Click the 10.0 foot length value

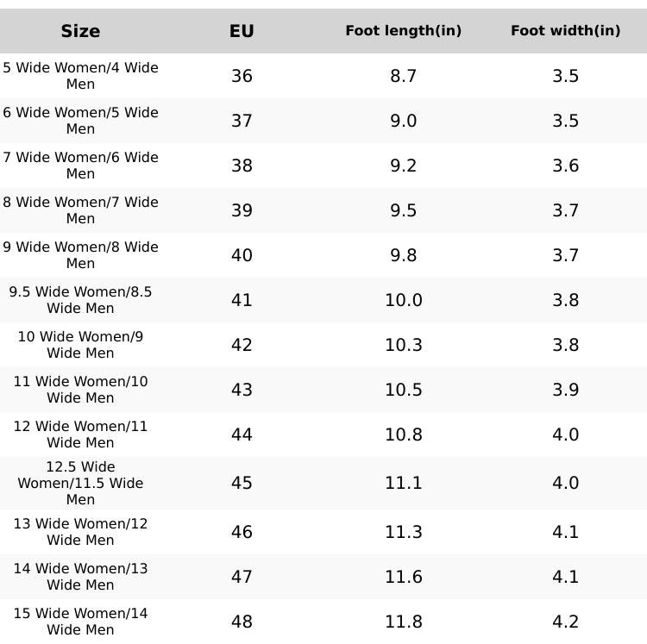(403, 300)
